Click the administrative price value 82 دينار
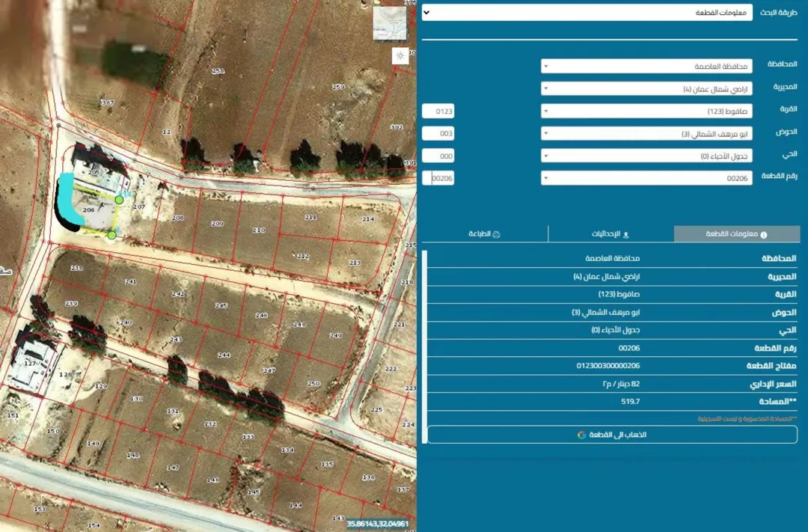The image size is (808, 532). (622, 384)
